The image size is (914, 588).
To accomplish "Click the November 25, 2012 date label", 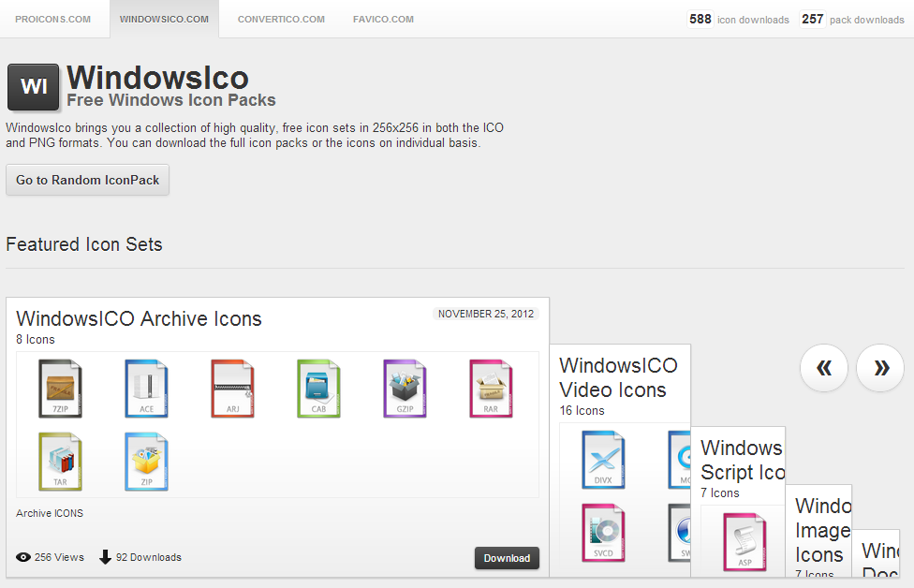I will point(485,314).
